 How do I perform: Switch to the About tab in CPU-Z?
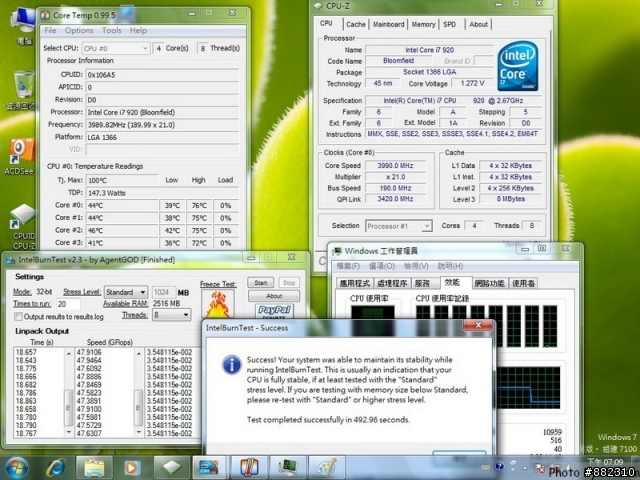coord(478,24)
